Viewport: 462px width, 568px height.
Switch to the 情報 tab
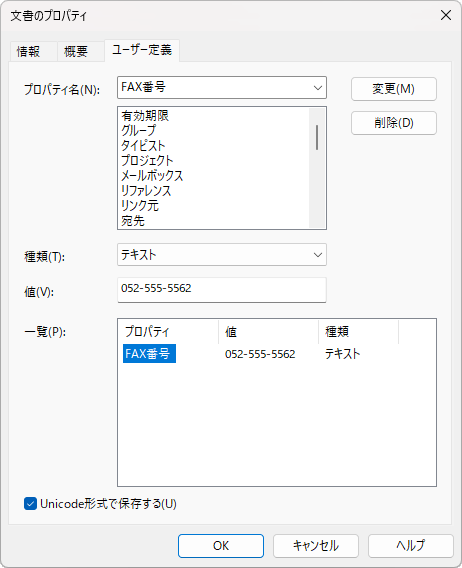click(28, 51)
